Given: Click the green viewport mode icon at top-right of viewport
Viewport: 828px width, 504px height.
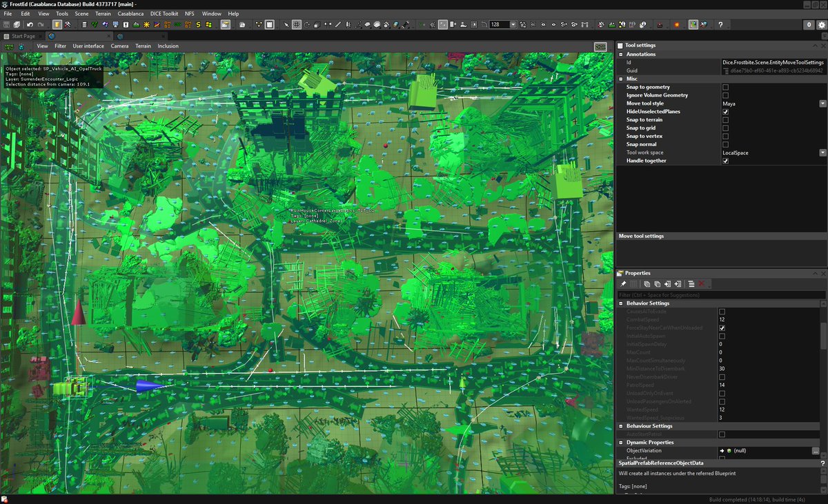Looking at the screenshot, I should click(x=600, y=46).
